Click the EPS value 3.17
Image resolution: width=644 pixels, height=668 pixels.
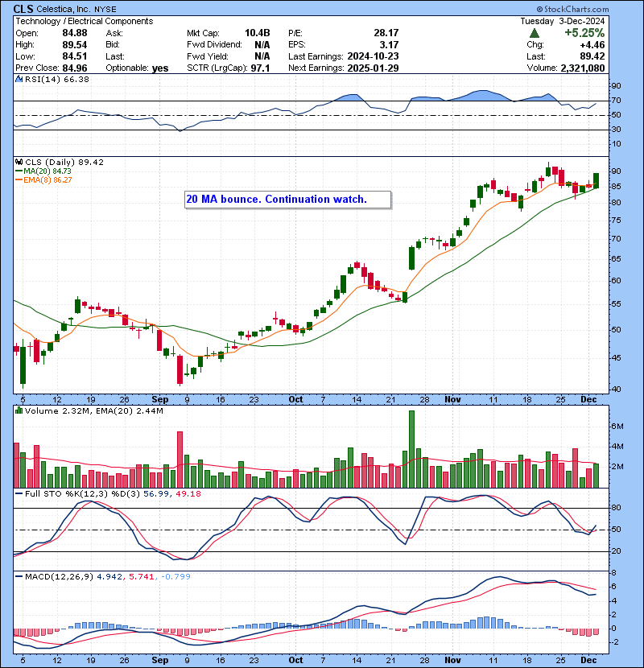point(389,45)
